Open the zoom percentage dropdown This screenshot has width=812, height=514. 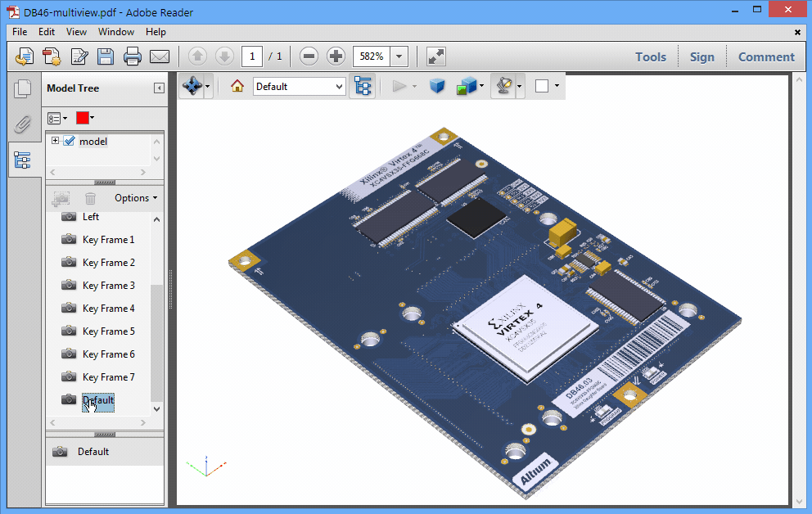399,56
